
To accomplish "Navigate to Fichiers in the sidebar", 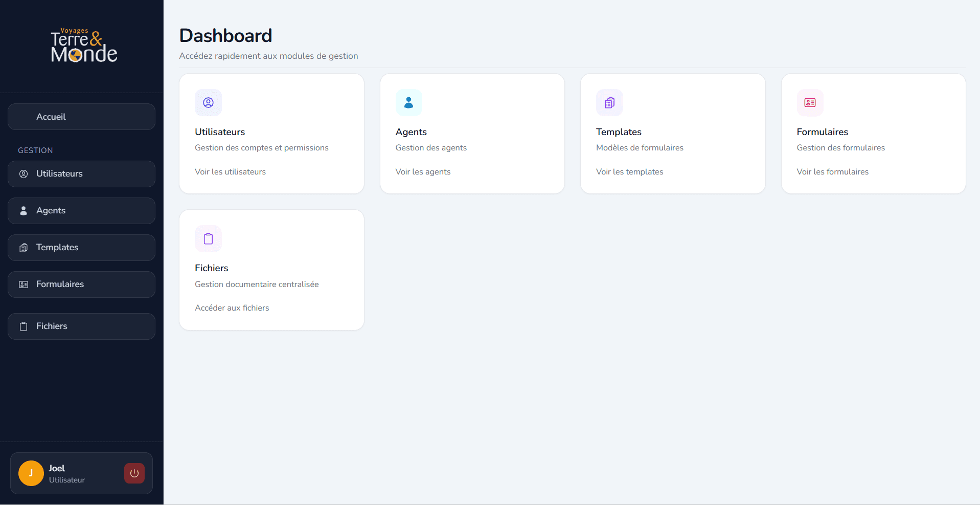I will coord(81,326).
